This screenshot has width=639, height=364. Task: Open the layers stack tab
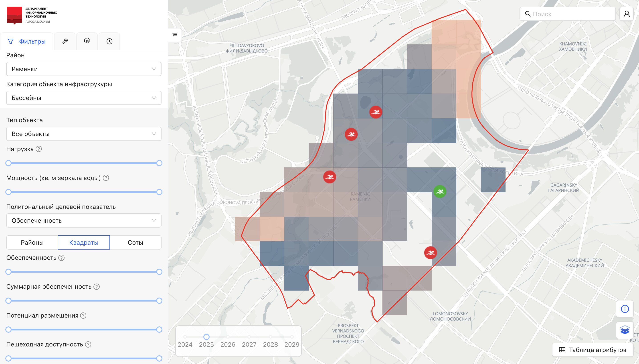[x=87, y=41]
